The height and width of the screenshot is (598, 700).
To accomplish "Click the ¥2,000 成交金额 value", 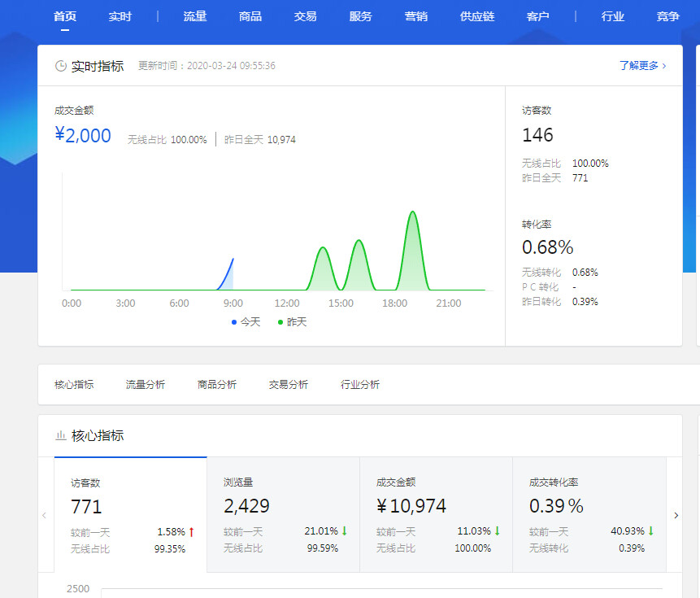I will point(83,136).
